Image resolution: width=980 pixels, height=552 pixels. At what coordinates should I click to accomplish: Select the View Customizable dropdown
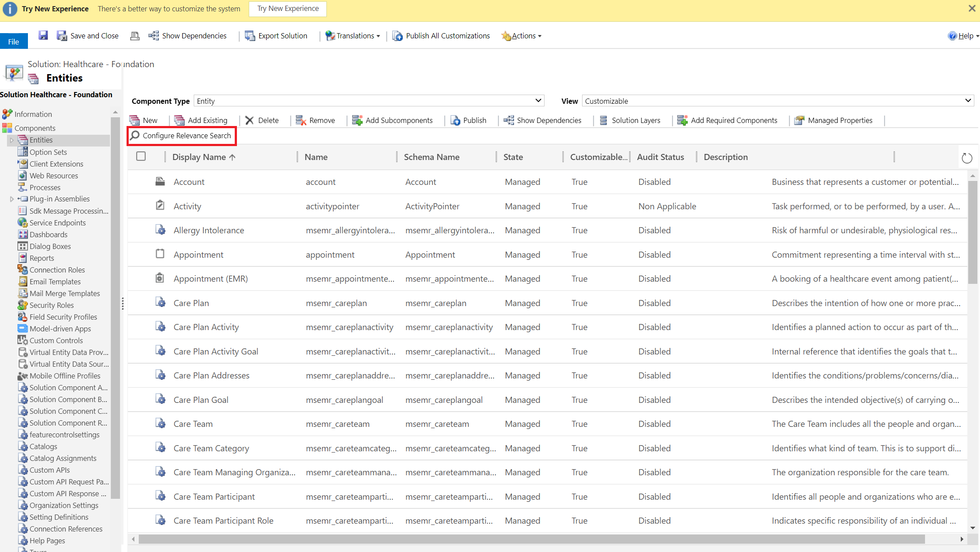(x=777, y=101)
